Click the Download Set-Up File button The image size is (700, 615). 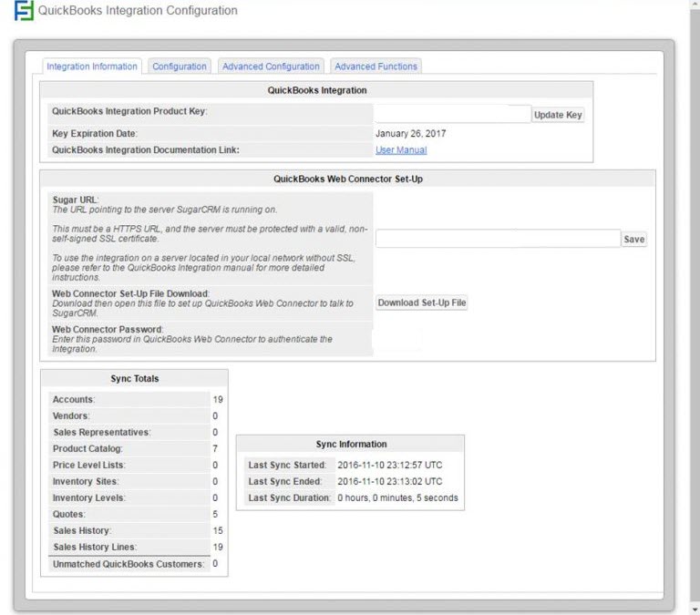click(422, 302)
